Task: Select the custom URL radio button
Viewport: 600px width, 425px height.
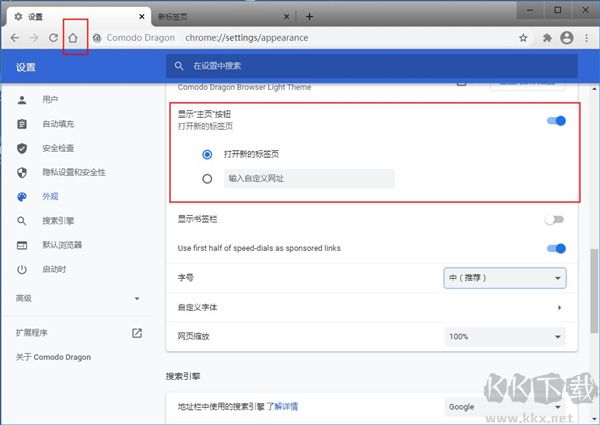Action: (207, 179)
